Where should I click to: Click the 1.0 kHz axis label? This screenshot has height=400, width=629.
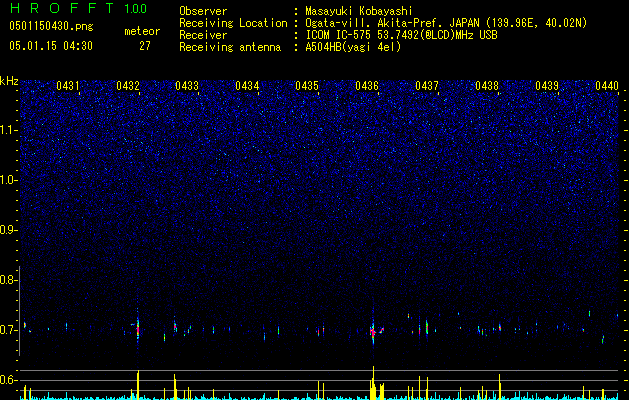point(9,180)
